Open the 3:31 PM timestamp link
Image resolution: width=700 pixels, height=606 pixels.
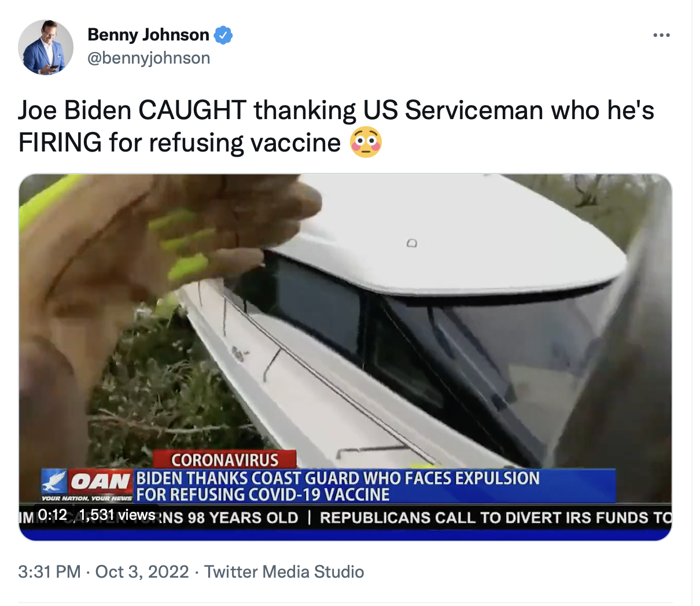click(x=49, y=572)
